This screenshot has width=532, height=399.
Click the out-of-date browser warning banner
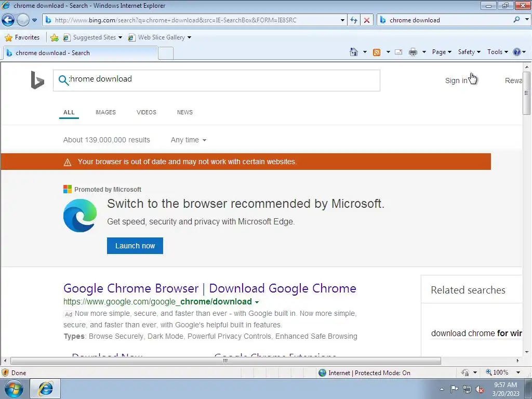click(x=246, y=162)
